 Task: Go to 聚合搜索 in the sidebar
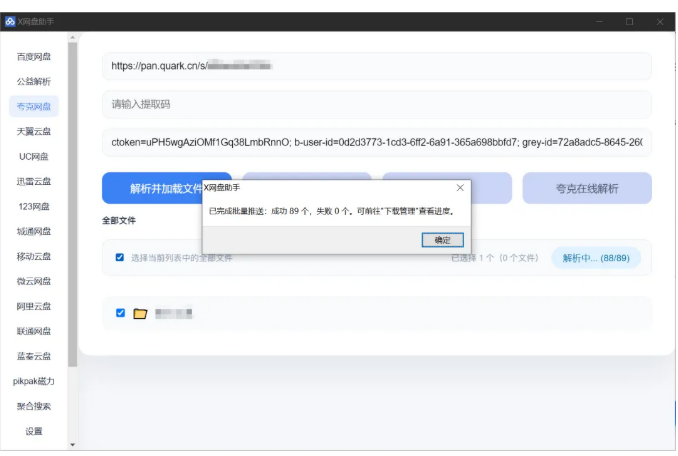pos(34,406)
